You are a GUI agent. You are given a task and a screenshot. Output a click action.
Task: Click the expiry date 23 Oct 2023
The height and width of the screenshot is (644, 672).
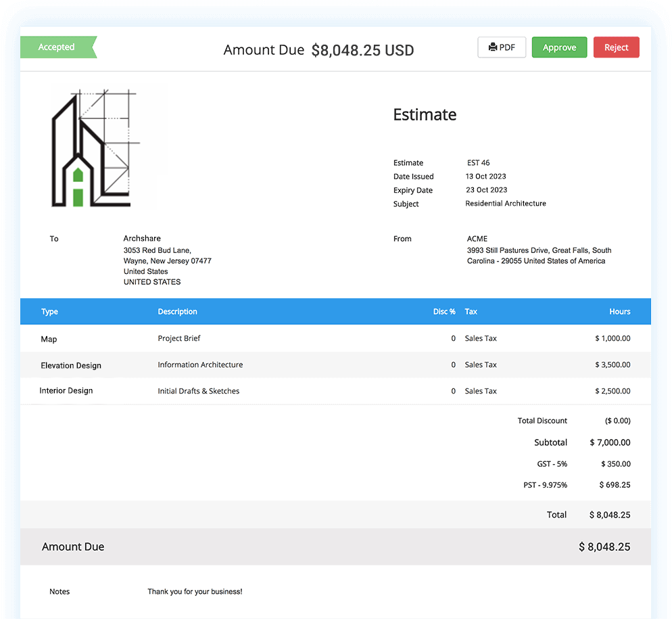coord(486,190)
